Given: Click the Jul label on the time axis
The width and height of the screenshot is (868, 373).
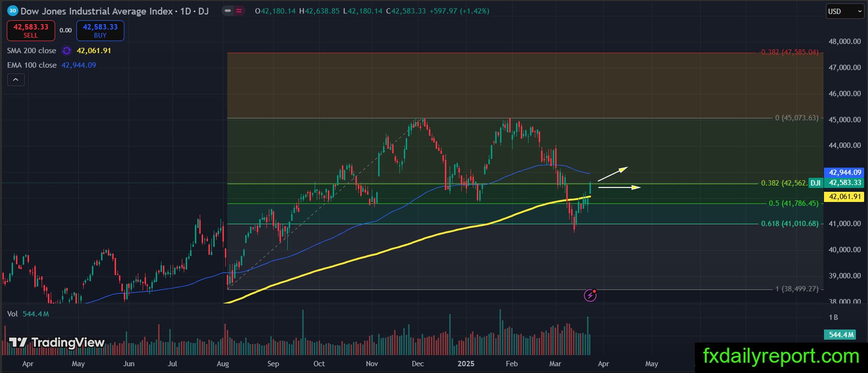Looking at the screenshot, I should [x=172, y=364].
